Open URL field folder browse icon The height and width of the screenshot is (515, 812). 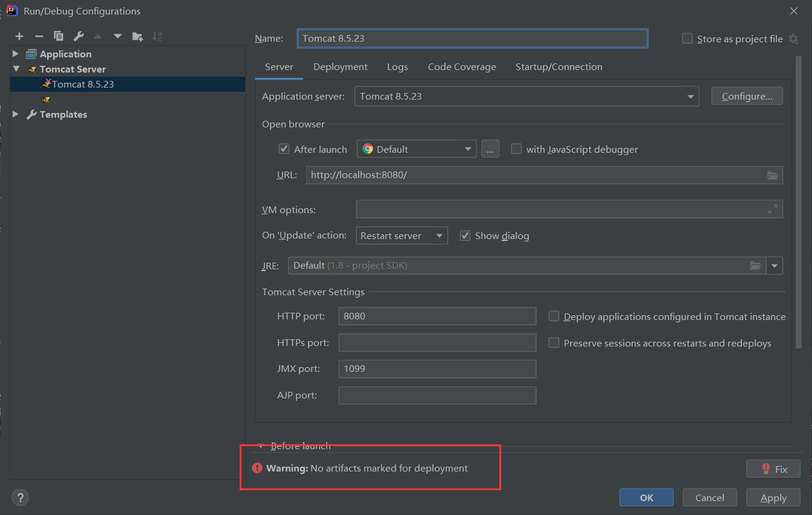(773, 175)
